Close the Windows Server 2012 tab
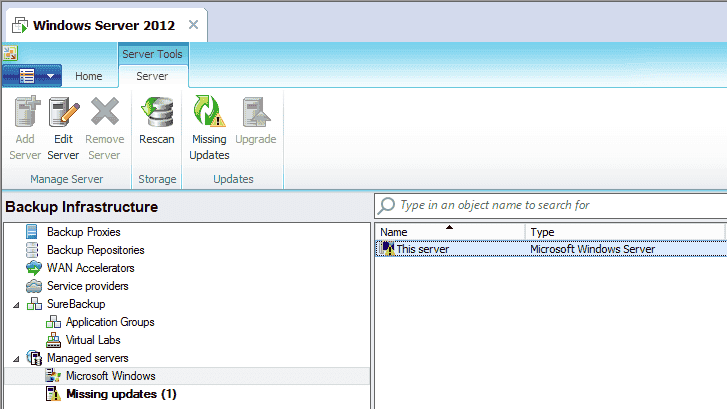727x409 pixels. pyautogui.click(x=193, y=25)
